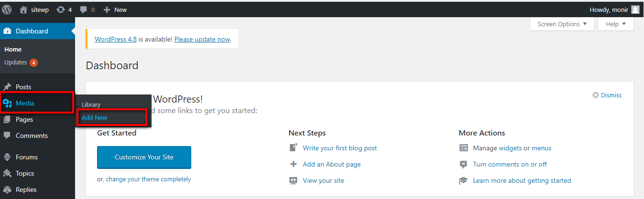Image resolution: width=644 pixels, height=199 pixels.
Task: Click the Please update now link
Action: tap(202, 39)
